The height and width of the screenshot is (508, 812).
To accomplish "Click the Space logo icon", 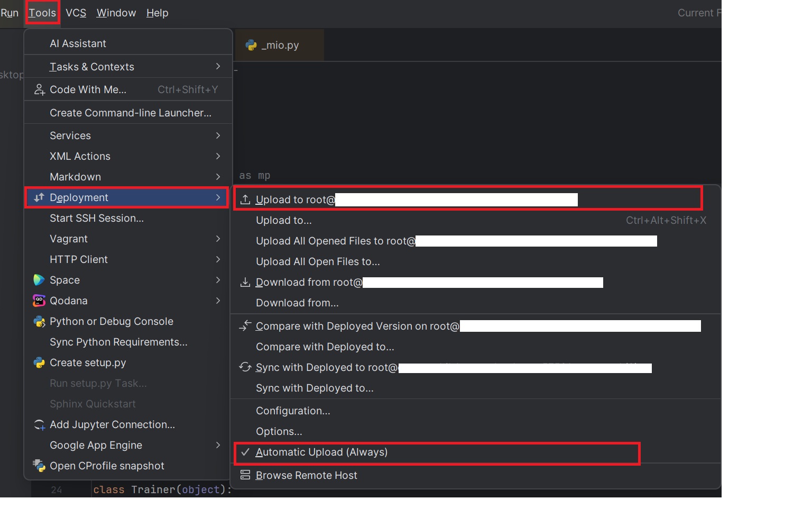I will 39,280.
